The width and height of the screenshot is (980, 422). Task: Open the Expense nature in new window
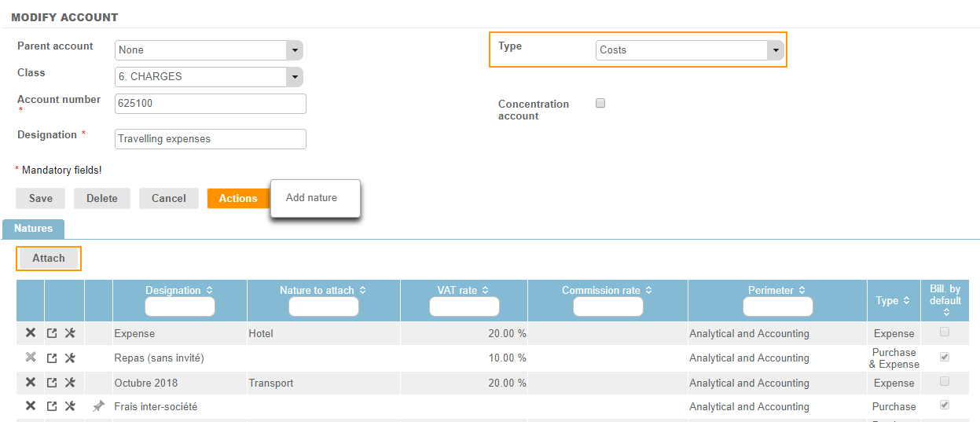click(52, 333)
